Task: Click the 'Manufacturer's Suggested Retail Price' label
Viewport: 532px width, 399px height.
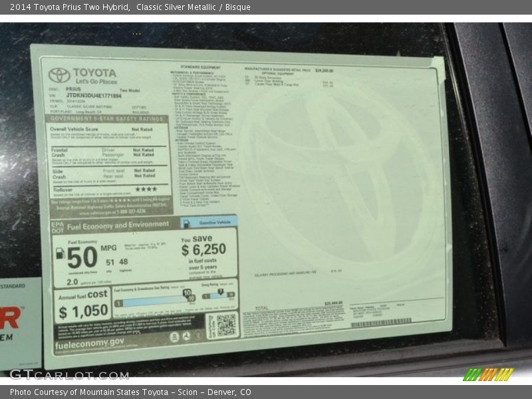Action: 277,70
